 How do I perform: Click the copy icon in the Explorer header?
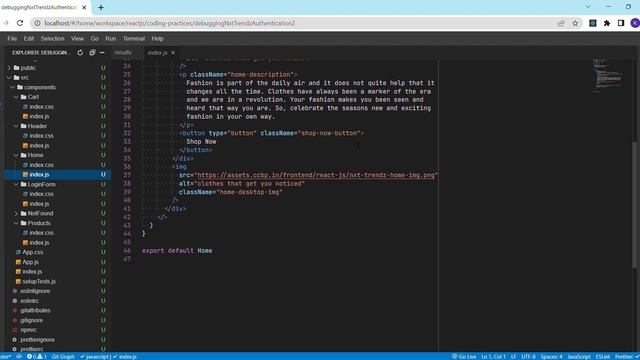[x=92, y=53]
